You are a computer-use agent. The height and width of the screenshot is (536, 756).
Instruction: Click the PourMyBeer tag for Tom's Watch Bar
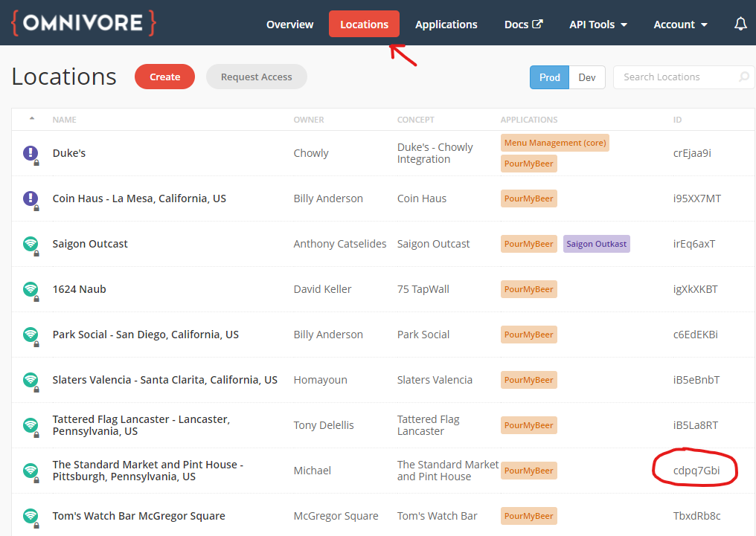coord(529,516)
